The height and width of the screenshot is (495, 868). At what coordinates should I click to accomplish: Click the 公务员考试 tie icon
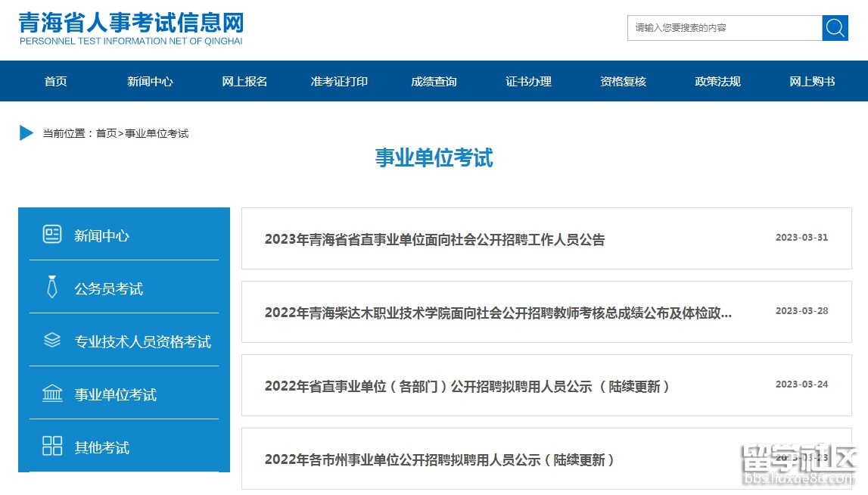(52, 288)
